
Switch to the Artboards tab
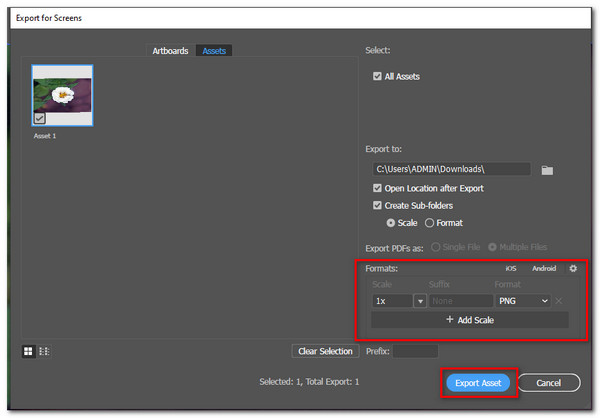point(170,51)
